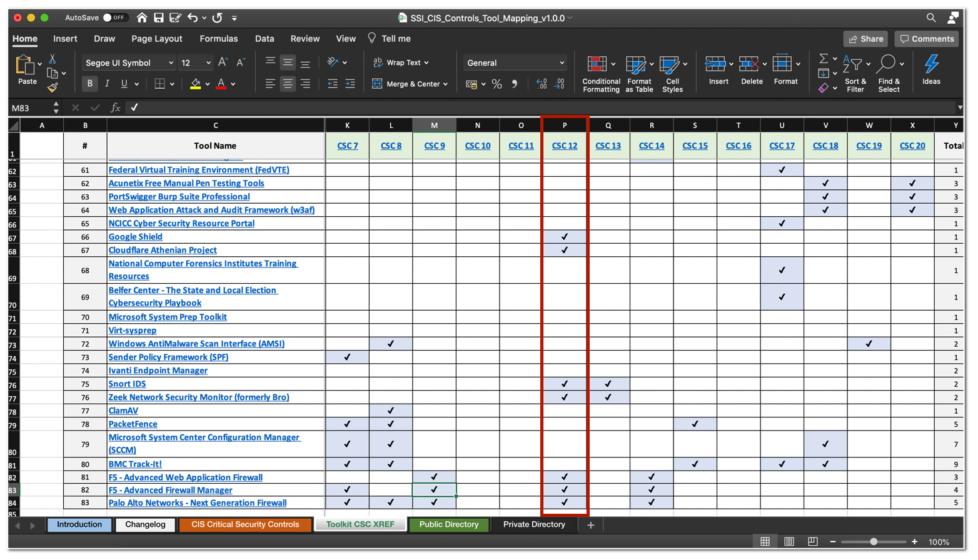Switch to CIS Critical Security Controls sheet
This screenshot has width=978, height=560.
(x=245, y=525)
